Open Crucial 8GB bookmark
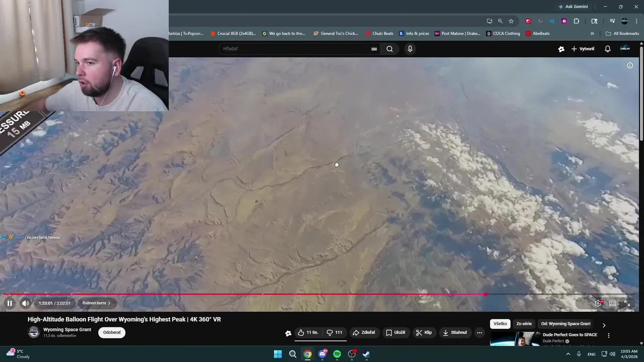Screen dimensions: 644x362 click(x=233, y=34)
